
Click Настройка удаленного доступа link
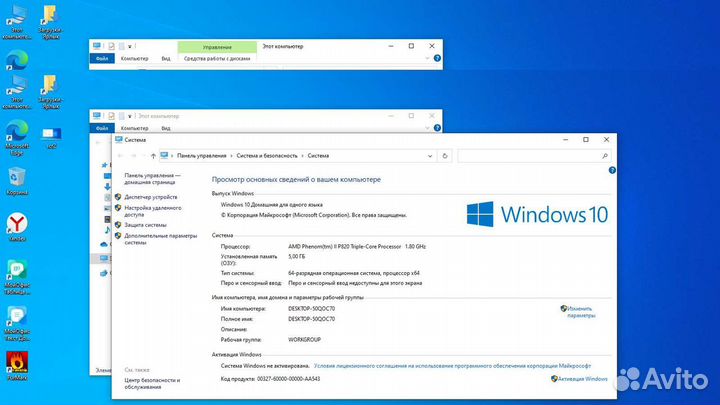point(152,210)
